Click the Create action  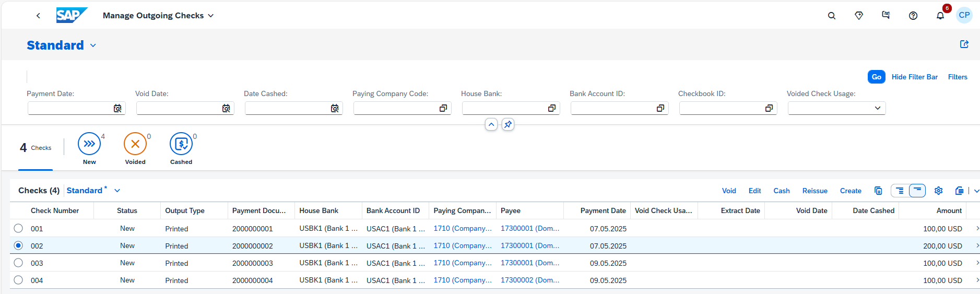(x=851, y=191)
